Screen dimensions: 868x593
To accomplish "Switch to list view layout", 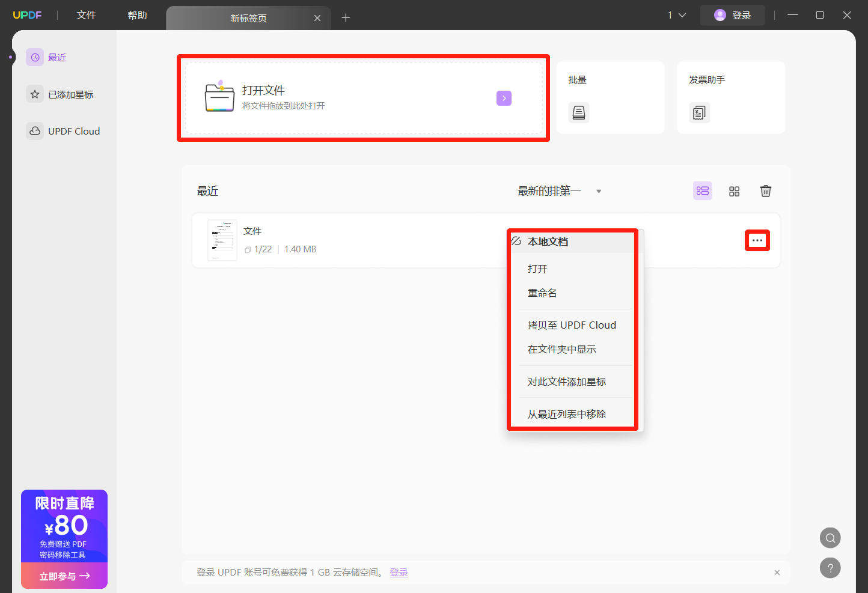I will (x=702, y=191).
